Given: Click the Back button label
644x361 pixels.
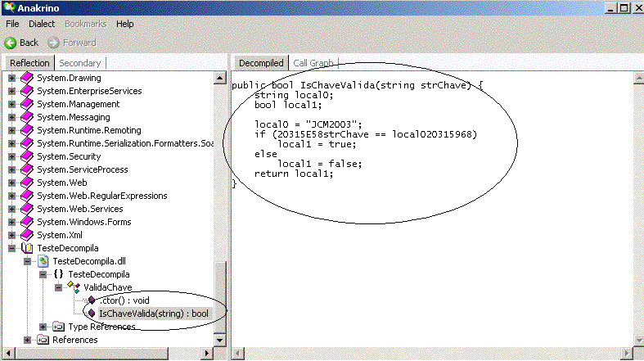Looking at the screenshot, I should click(29, 43).
